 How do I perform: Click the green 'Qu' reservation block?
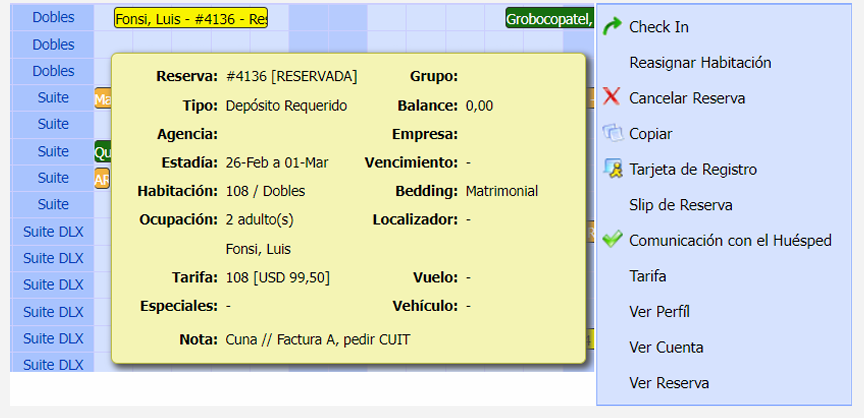(x=102, y=152)
